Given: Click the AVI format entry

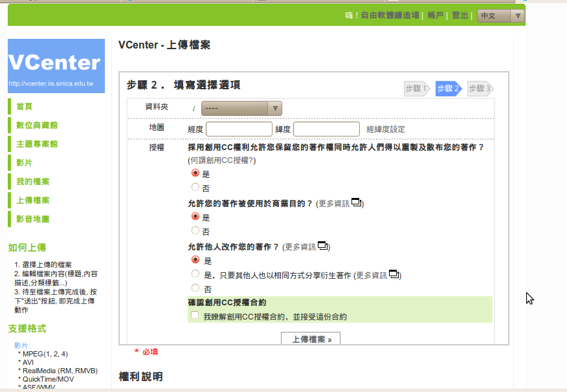Looking at the screenshot, I should point(28,362).
